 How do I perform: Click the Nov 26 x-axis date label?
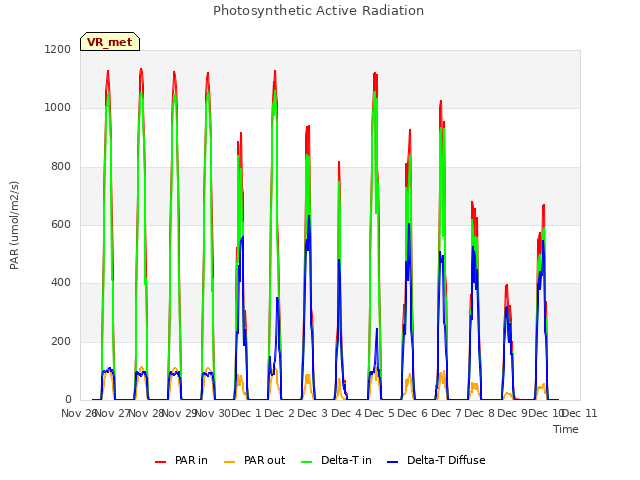pyautogui.click(x=78, y=413)
